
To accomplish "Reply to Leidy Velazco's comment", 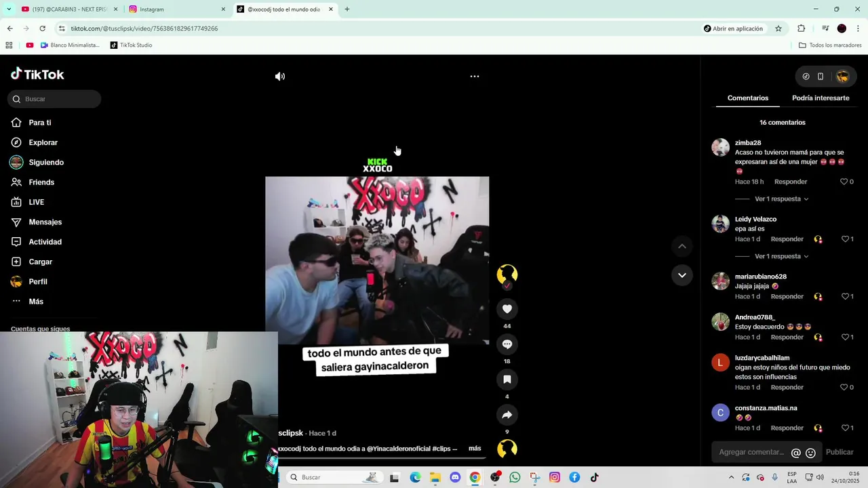I will pos(787,239).
